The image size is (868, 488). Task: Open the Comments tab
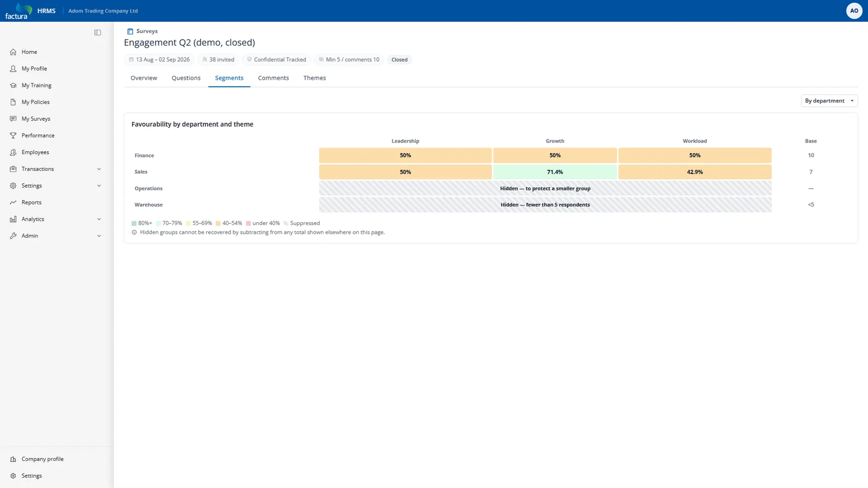[273, 78]
